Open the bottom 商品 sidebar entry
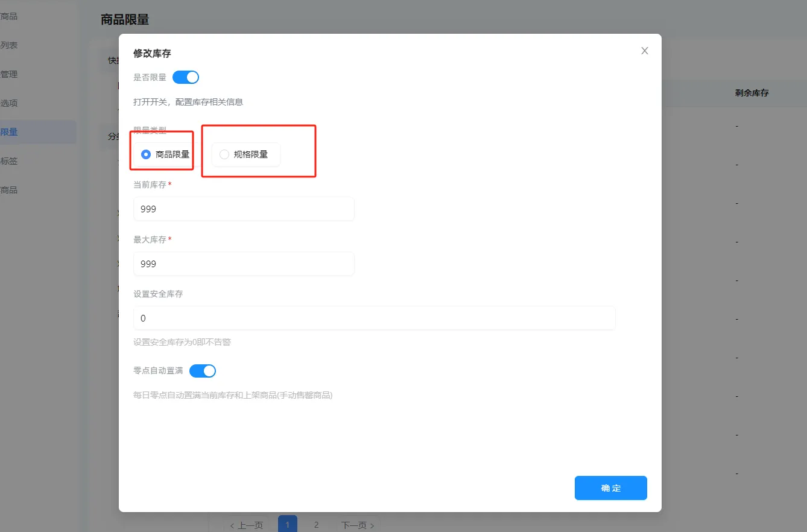Viewport: 807px width, 532px height. click(x=10, y=190)
